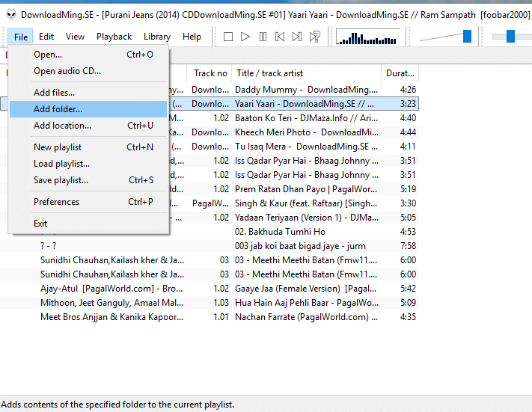Choose Add files... menu entry

(x=88, y=93)
